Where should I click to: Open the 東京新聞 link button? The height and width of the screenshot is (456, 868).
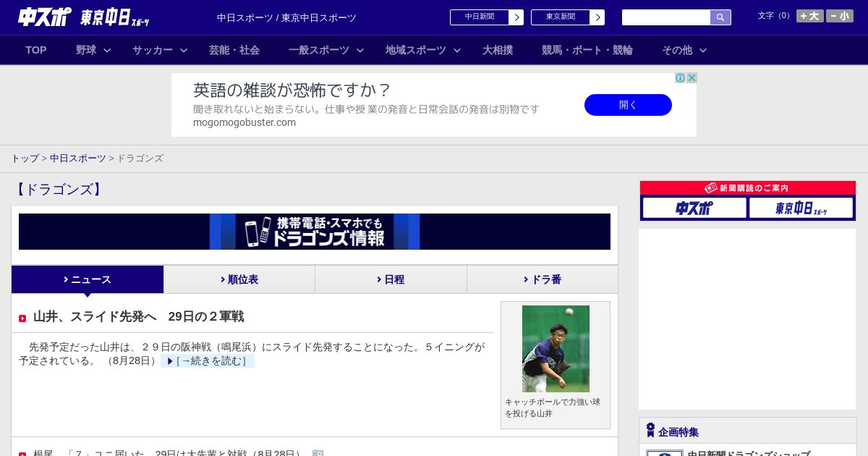(x=568, y=17)
